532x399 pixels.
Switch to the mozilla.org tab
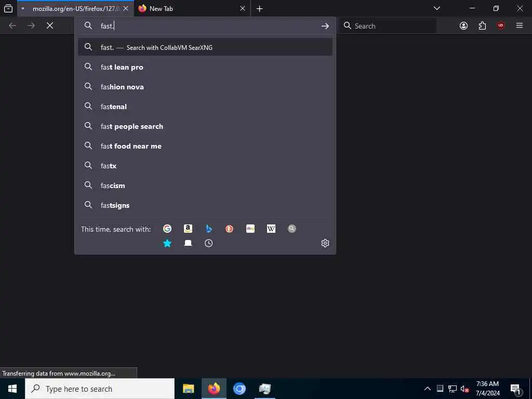tap(76, 9)
